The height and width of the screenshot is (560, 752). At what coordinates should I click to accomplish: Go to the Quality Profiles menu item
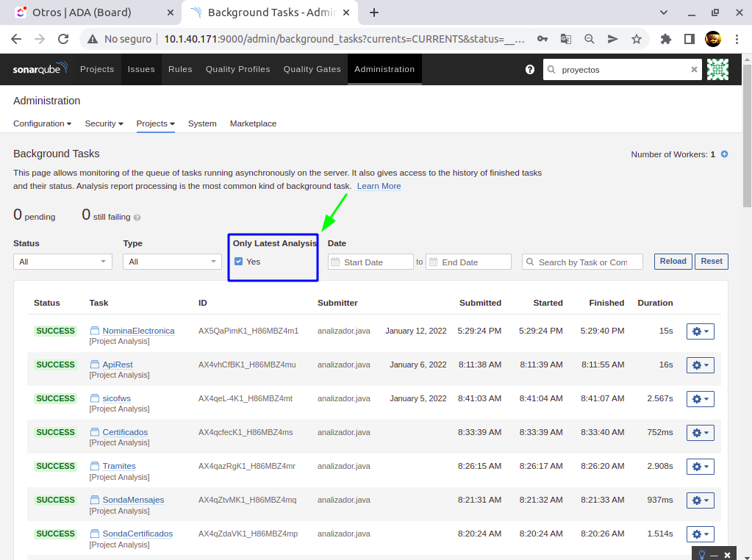coord(237,69)
